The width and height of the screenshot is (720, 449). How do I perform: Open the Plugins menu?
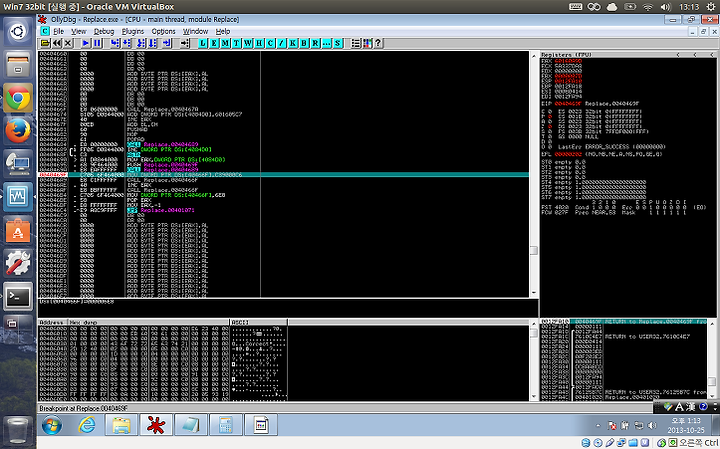tap(133, 31)
